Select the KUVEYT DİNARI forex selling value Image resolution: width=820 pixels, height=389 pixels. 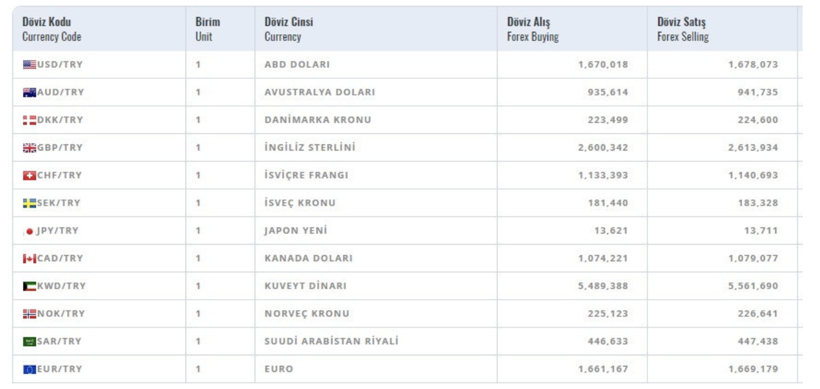(x=753, y=286)
